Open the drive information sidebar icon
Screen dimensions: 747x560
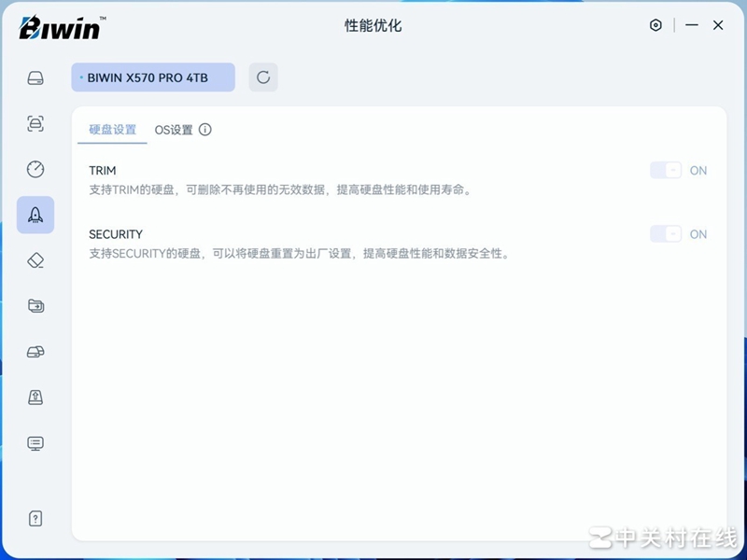(x=35, y=77)
